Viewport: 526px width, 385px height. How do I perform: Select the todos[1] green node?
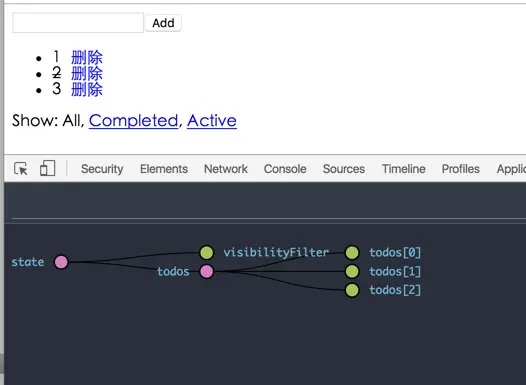coord(352,271)
